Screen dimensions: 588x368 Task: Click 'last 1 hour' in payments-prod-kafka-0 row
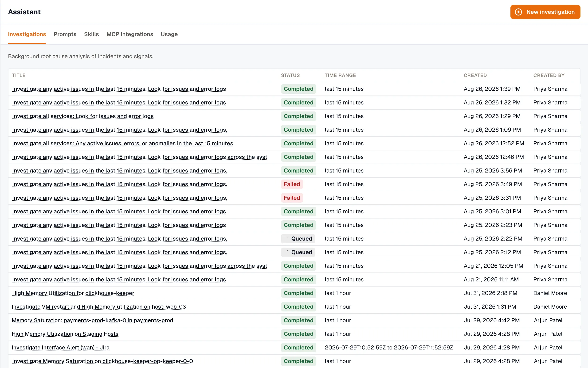[x=338, y=321]
